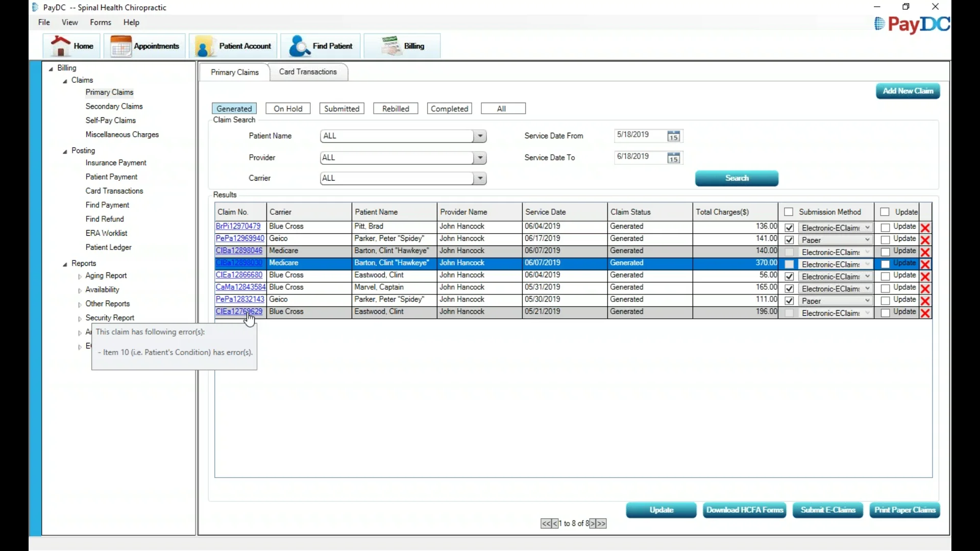The height and width of the screenshot is (551, 980).
Task: Open the Provider dropdown
Action: pyautogui.click(x=480, y=158)
